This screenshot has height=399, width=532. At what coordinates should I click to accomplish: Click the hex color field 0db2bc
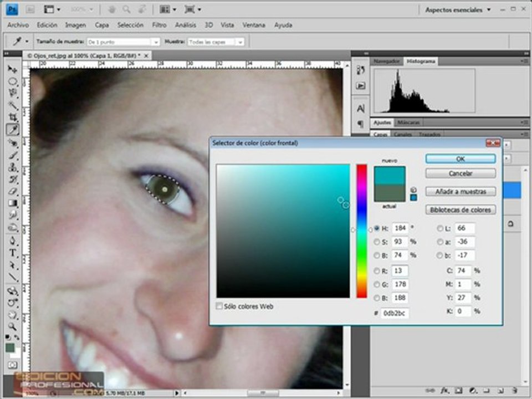394,313
